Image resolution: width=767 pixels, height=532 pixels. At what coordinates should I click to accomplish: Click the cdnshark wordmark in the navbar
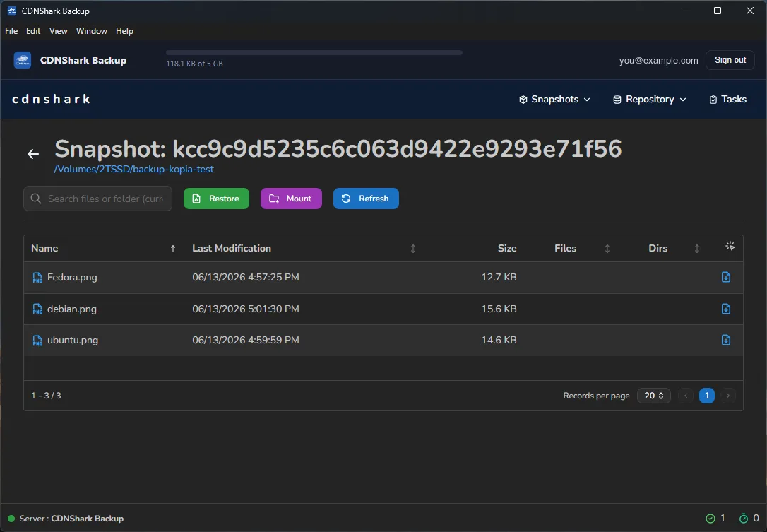52,100
